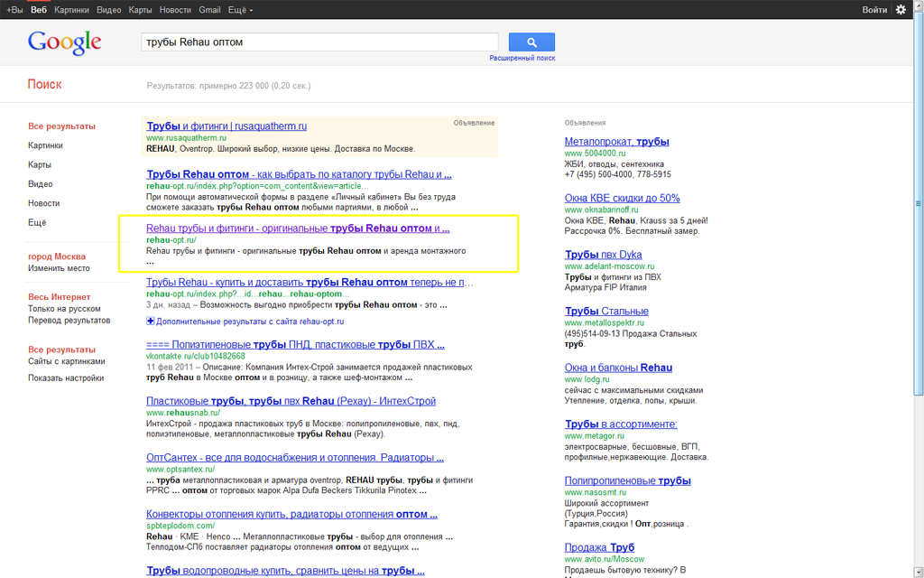This screenshot has height=578, width=924.
Task: Click +Вы in the top bar
Action: click(x=14, y=10)
